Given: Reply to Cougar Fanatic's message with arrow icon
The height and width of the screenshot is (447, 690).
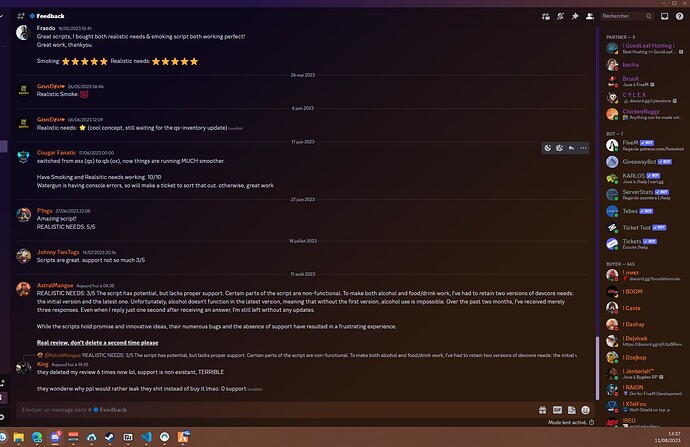Looking at the screenshot, I should [571, 148].
